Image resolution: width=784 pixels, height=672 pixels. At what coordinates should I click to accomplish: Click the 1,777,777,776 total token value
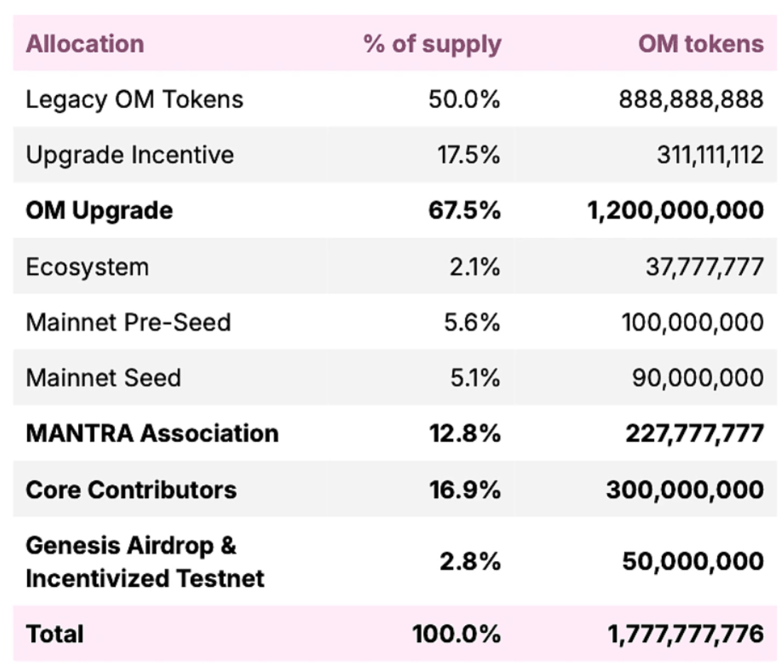pos(685,634)
